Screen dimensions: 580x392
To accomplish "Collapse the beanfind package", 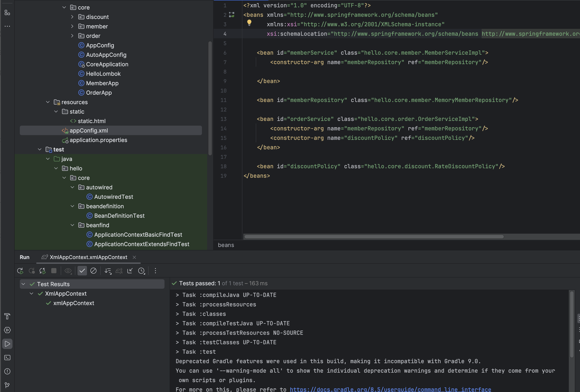I will point(72,225).
